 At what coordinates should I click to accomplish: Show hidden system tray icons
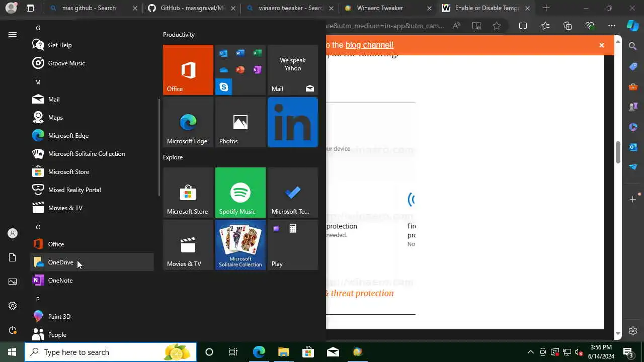tap(530, 352)
